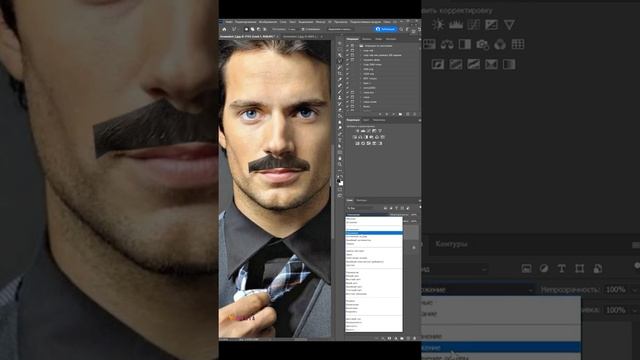The width and height of the screenshot is (640, 360).
Task: Toggle checkmark for Default Actions folder
Action: point(347,46)
